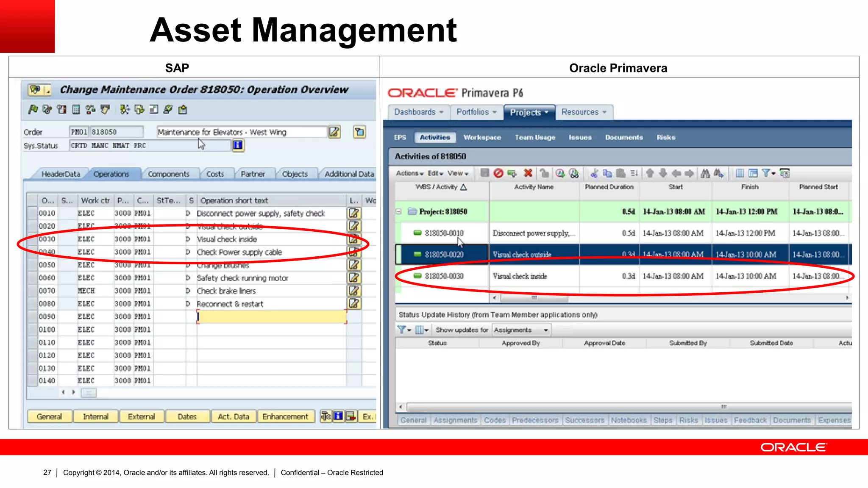Select row selector for operation 0010
This screenshot has width=868, height=488.
(x=32, y=213)
